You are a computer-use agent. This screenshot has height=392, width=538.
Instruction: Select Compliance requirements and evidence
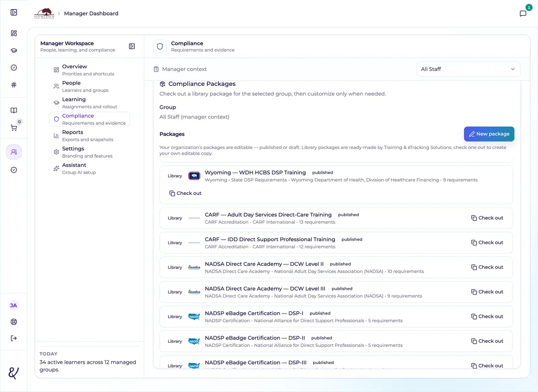[89, 119]
